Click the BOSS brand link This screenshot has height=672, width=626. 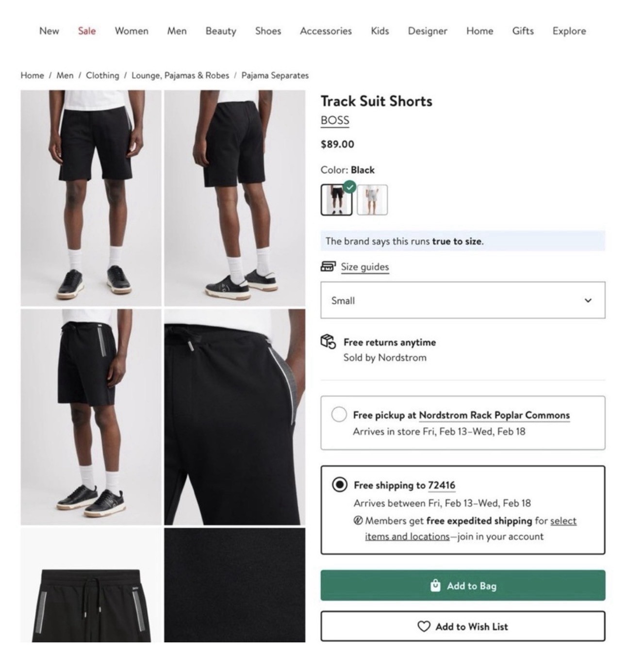(334, 120)
